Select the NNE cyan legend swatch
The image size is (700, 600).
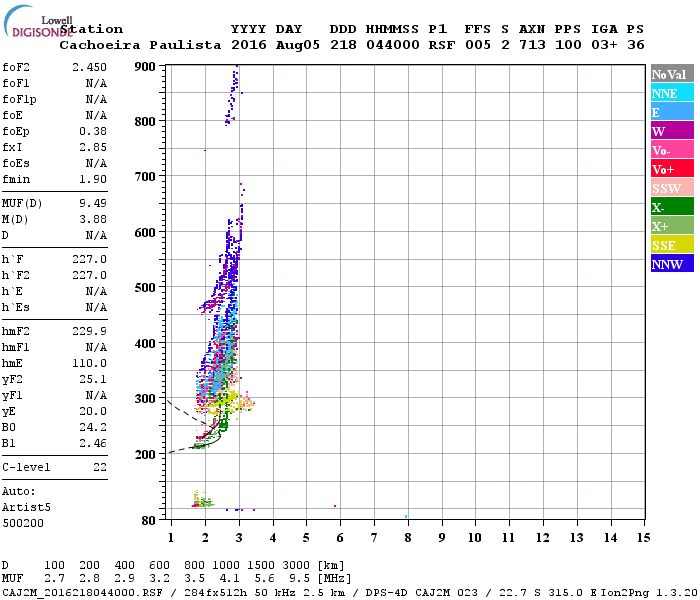pyautogui.click(x=672, y=93)
